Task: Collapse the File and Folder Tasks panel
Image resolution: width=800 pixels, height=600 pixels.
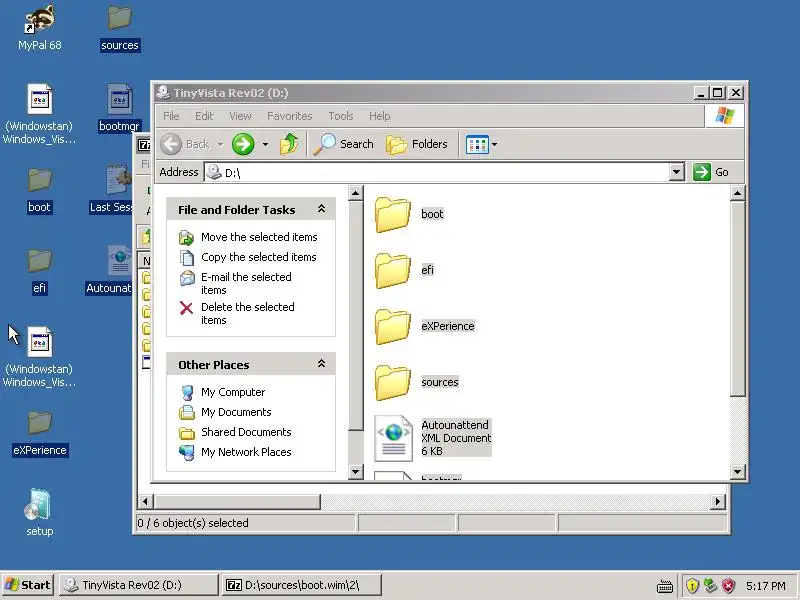Action: pos(321,209)
